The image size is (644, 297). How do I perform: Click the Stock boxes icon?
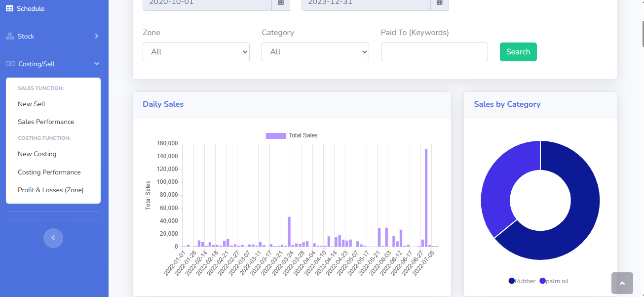[9, 36]
